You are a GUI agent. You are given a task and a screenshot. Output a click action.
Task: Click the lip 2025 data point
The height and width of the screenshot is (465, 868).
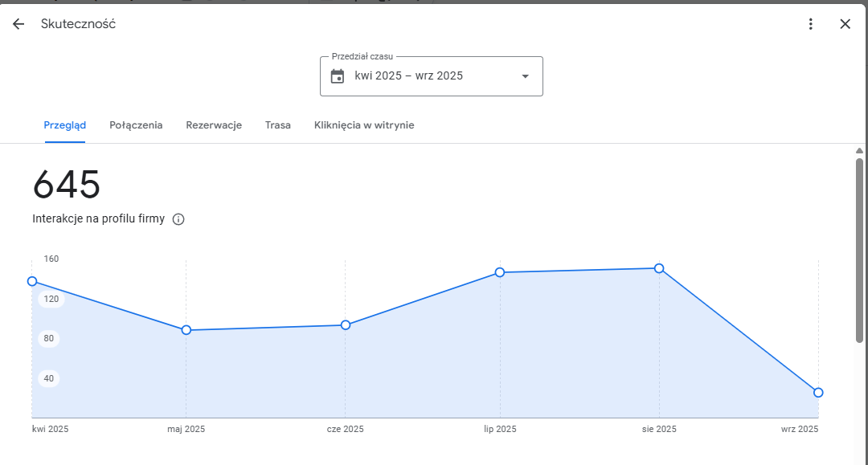(500, 272)
